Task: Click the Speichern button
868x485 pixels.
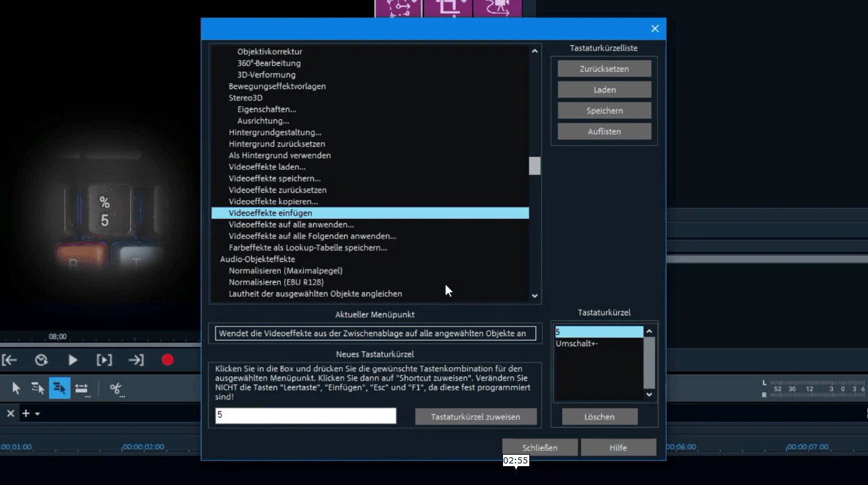Action: click(x=604, y=110)
